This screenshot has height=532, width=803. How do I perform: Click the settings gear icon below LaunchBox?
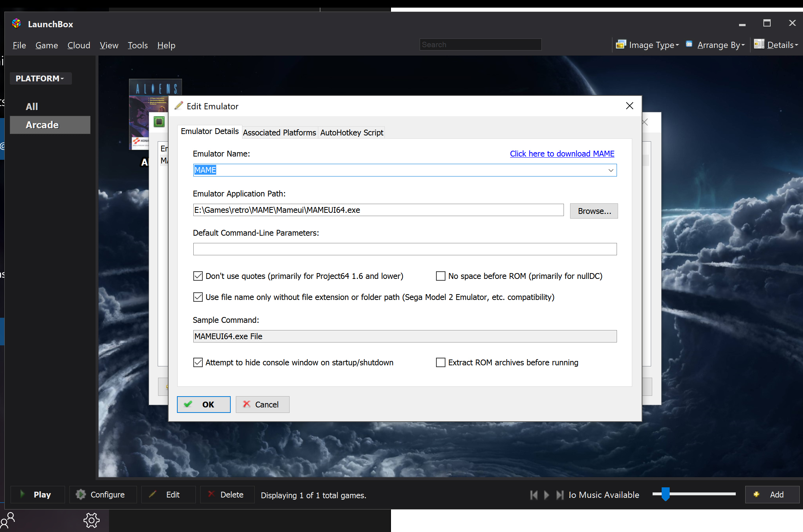[92, 520]
